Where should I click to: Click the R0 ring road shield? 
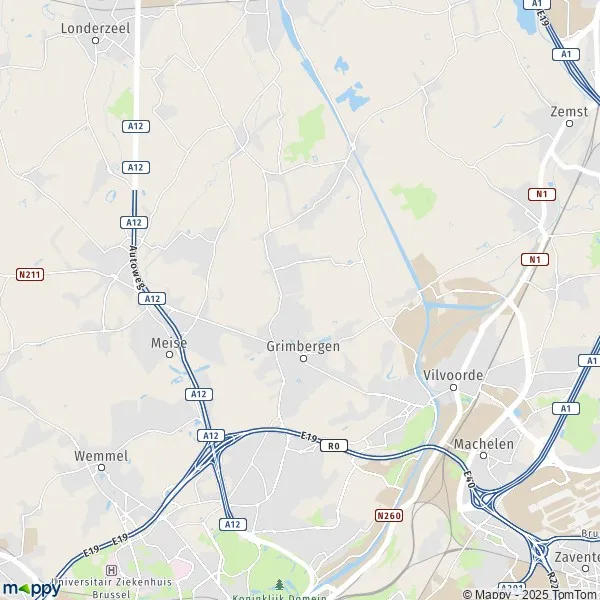[334, 445]
